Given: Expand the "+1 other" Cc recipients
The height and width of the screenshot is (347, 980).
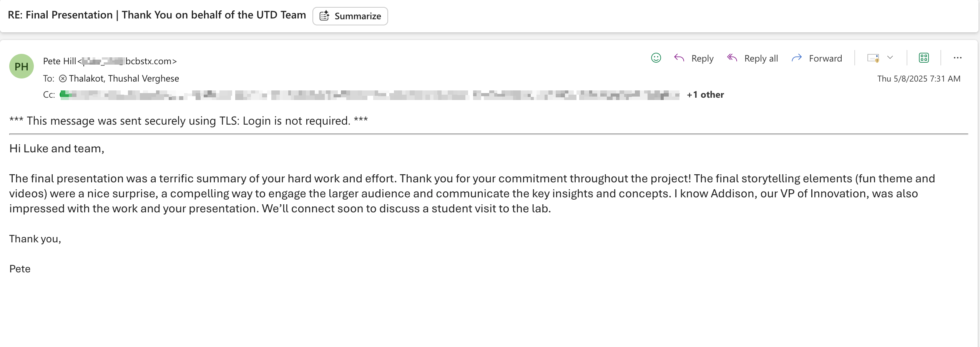Looking at the screenshot, I should (705, 95).
